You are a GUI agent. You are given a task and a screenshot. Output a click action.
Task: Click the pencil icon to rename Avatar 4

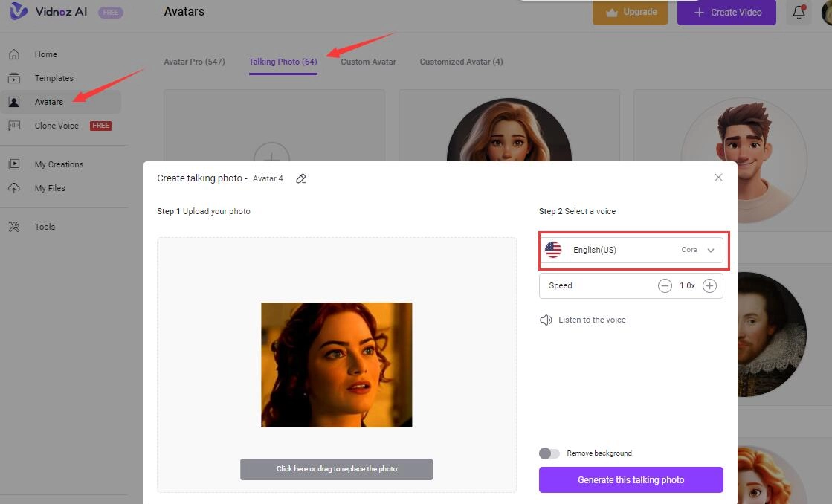coord(301,178)
